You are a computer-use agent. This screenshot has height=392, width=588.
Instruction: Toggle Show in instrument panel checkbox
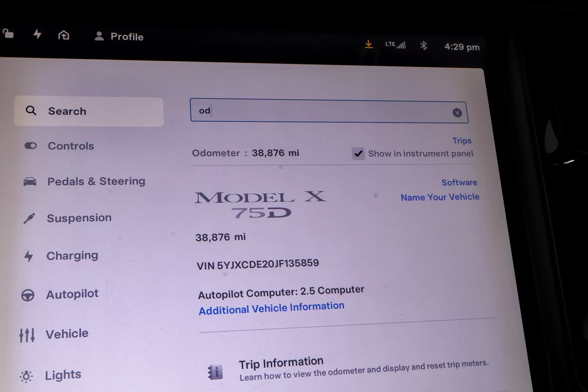click(x=359, y=154)
